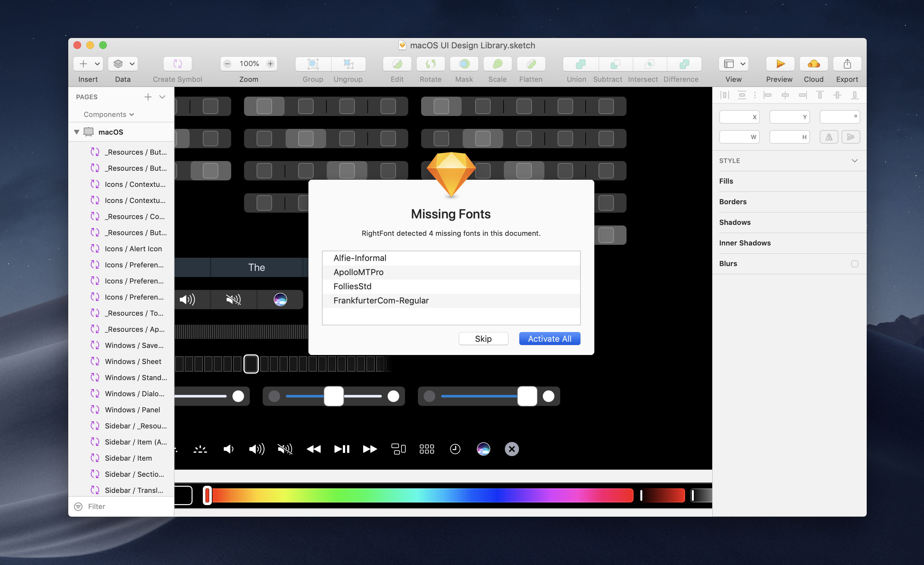Click the Skip button
The width and height of the screenshot is (924, 565).
(483, 339)
